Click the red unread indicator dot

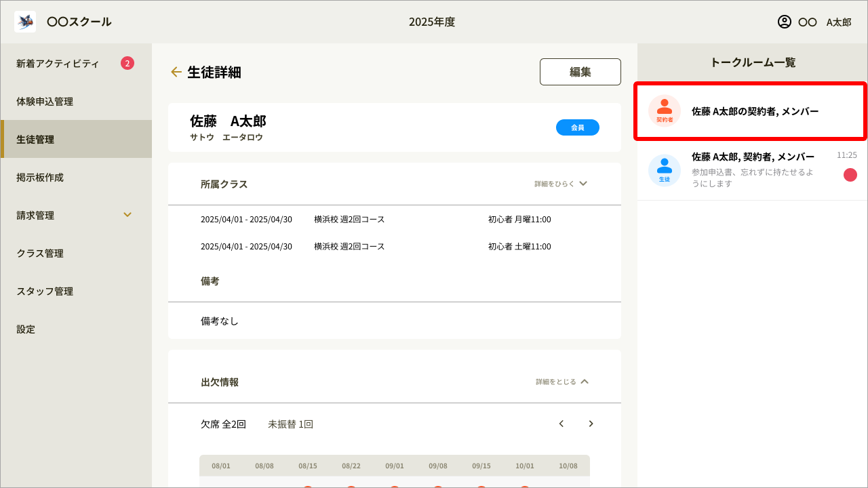point(850,175)
